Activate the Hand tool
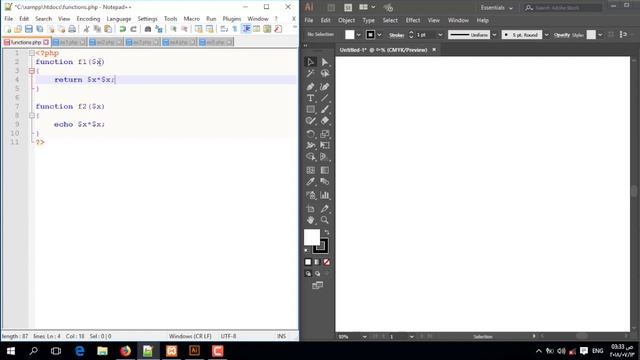Viewport: 640px width, 360px height. point(310,220)
